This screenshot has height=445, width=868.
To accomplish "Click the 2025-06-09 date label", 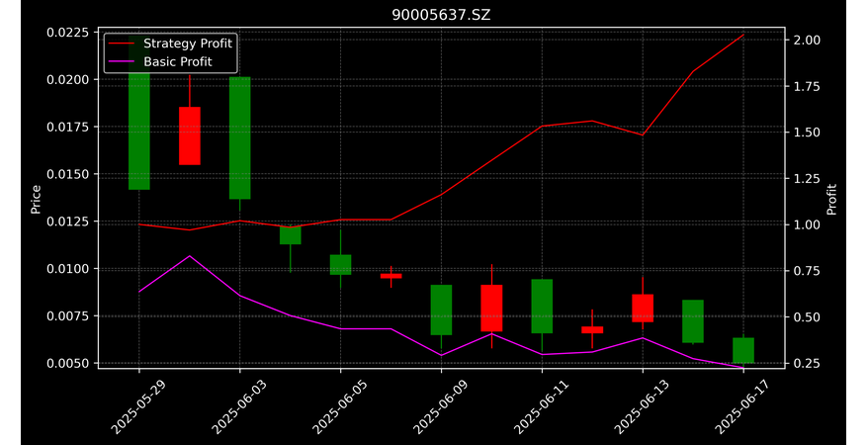I will (441, 406).
